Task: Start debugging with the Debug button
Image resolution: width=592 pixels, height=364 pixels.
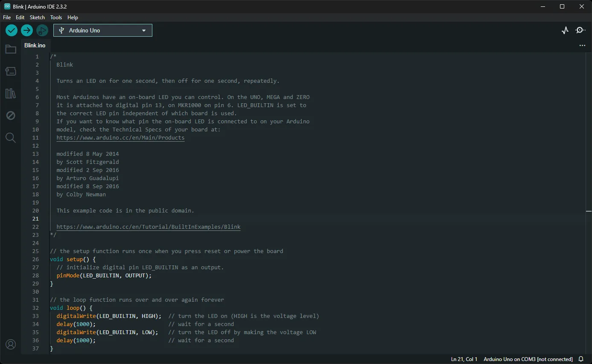Action: [42, 30]
